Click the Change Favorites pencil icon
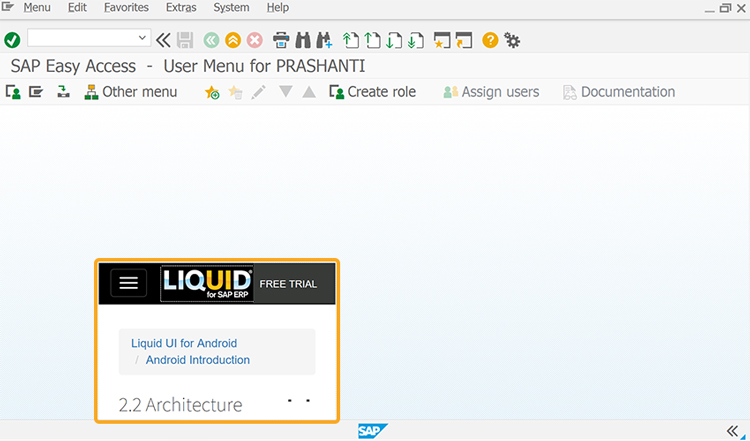This screenshot has width=750, height=441. (x=258, y=92)
